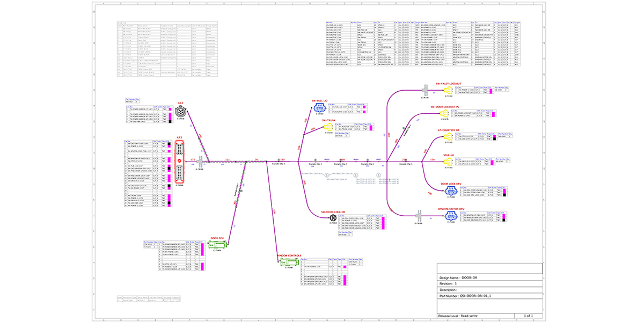Select the yellow LP-COURTESY DR connector symbol

[x=449, y=137]
